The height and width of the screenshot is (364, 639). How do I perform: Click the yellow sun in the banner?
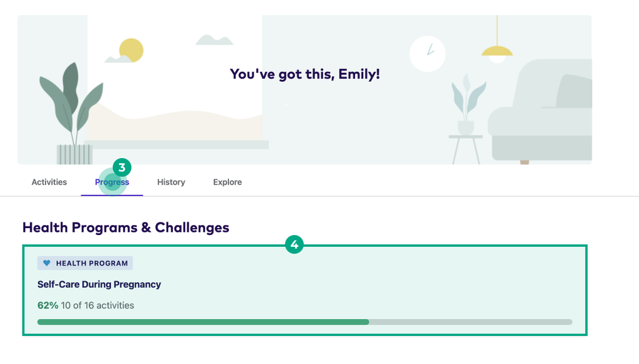coord(131,50)
